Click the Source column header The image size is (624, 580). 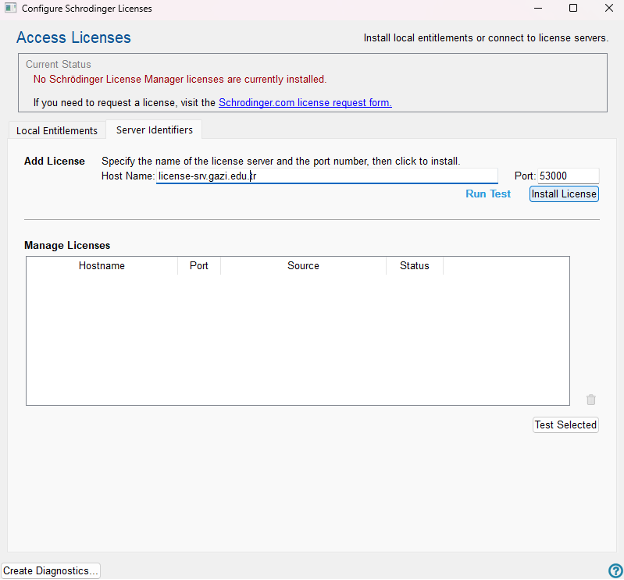tap(303, 266)
